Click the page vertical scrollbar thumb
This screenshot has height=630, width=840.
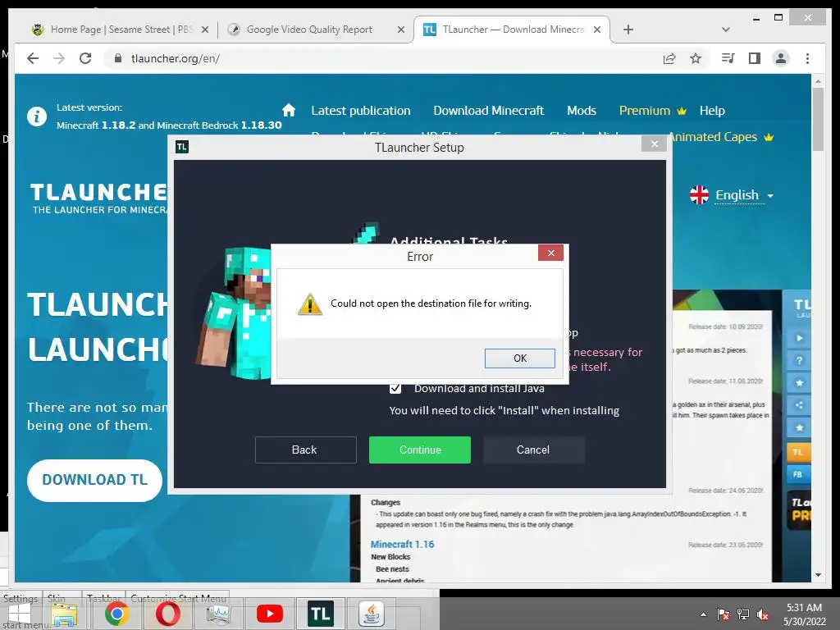(818, 119)
